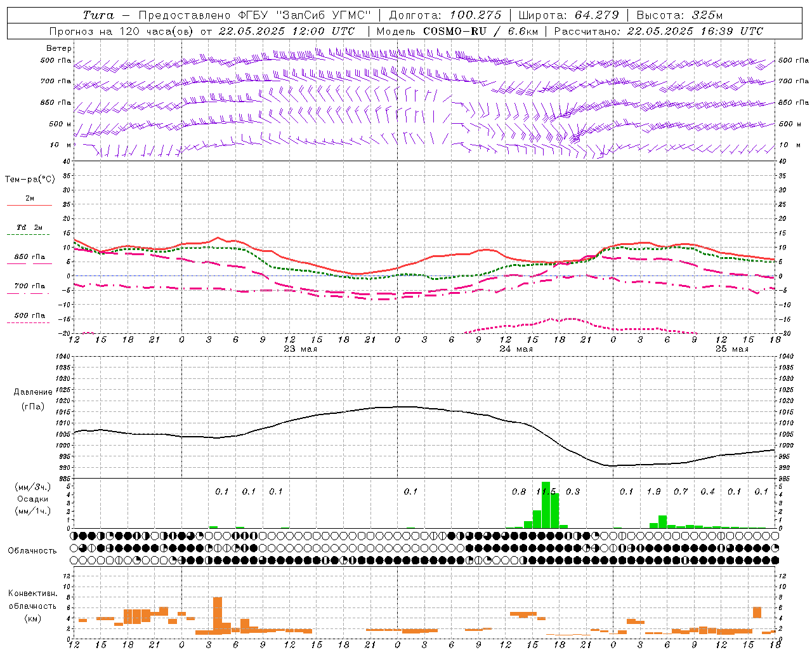Click the (мм/1ч.) precipitation unit label
This screenshot has width=812, height=650.
33,511
